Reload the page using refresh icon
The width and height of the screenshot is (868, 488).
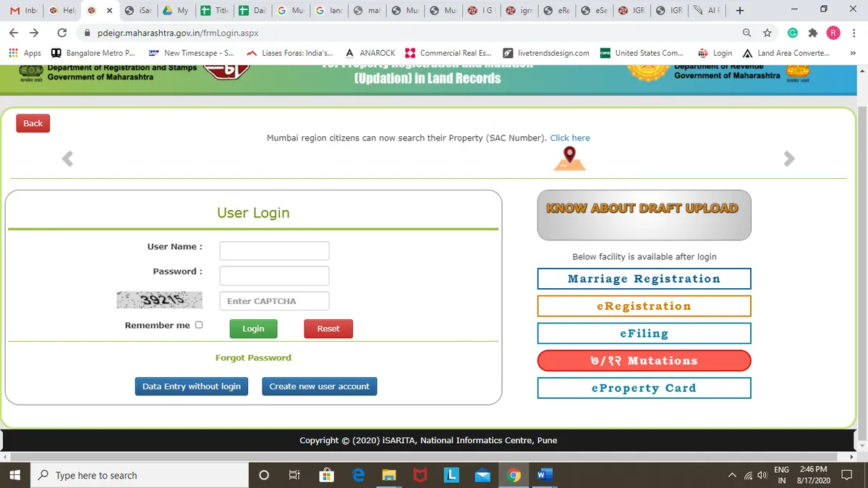coord(62,33)
